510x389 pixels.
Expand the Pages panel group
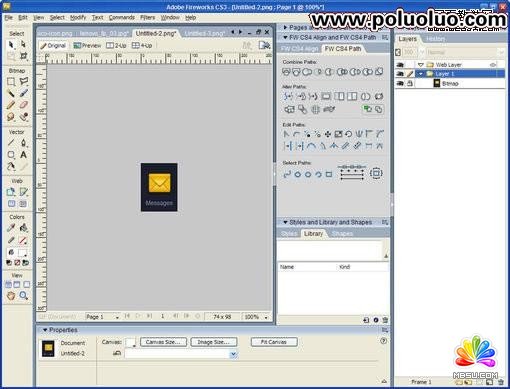[x=285, y=27]
